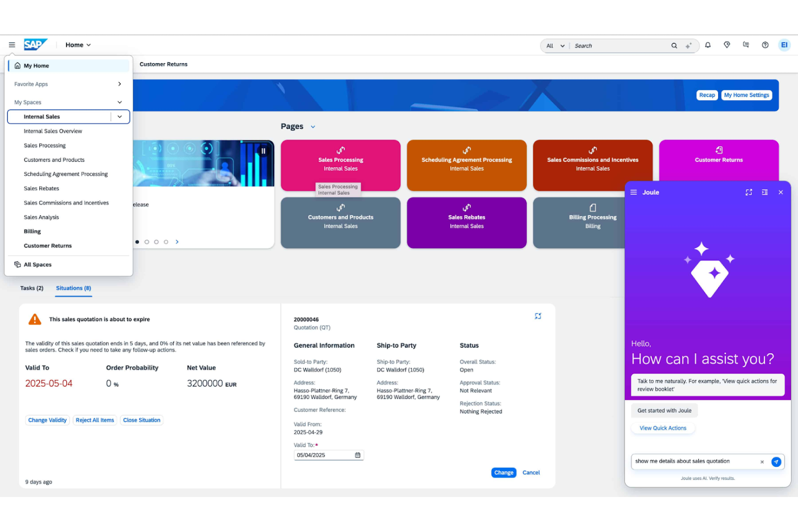Click the Change Validity button

47,420
